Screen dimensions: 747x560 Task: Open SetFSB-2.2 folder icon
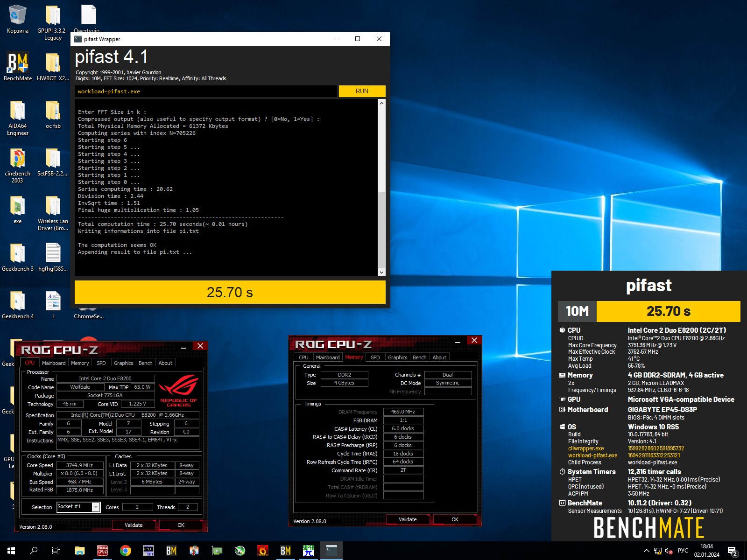[x=53, y=162]
